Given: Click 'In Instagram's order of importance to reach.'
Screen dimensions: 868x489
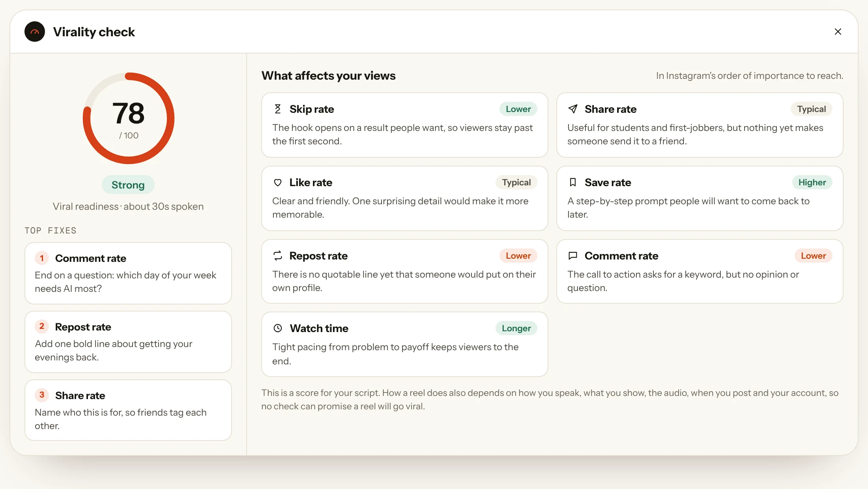Looking at the screenshot, I should point(750,75).
